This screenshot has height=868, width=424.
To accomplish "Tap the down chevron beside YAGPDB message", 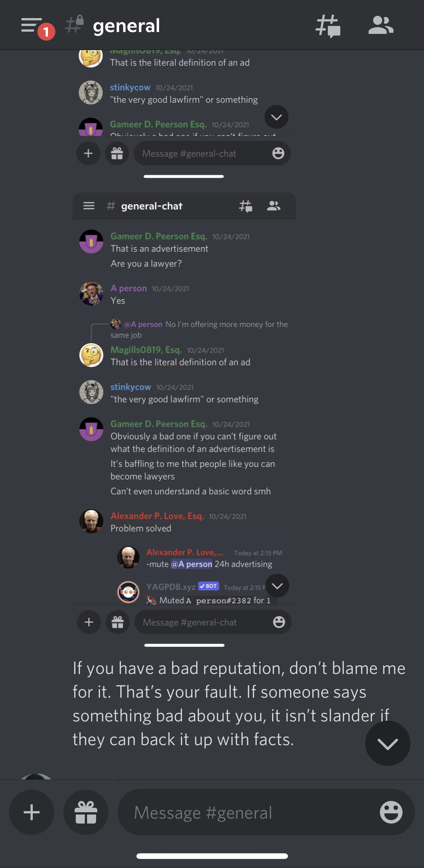I will pos(277,585).
